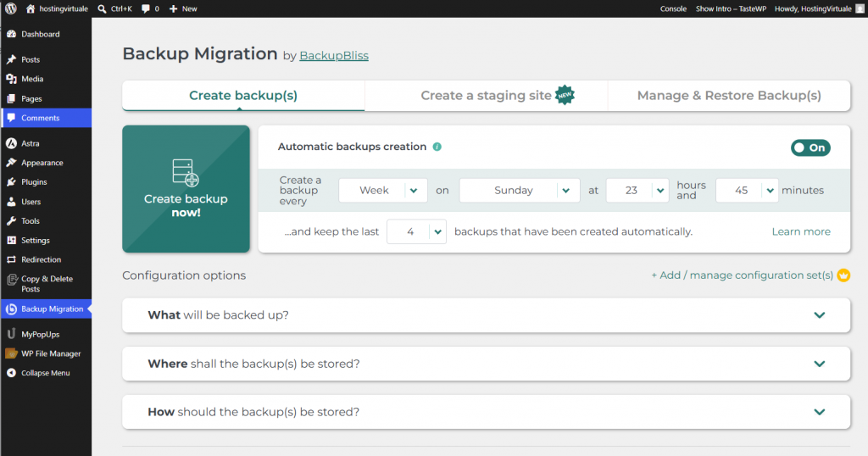Click the NEW badge on staging tab
The image size is (868, 456).
(565, 95)
